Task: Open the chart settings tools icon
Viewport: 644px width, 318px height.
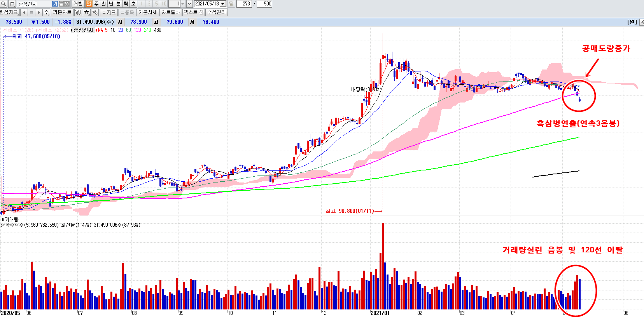Action: 78,12
